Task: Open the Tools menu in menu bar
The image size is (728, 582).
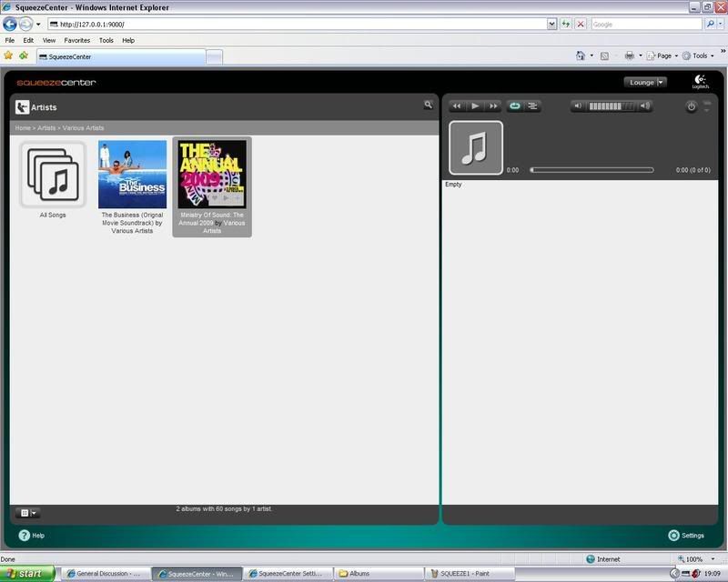Action: coord(106,40)
